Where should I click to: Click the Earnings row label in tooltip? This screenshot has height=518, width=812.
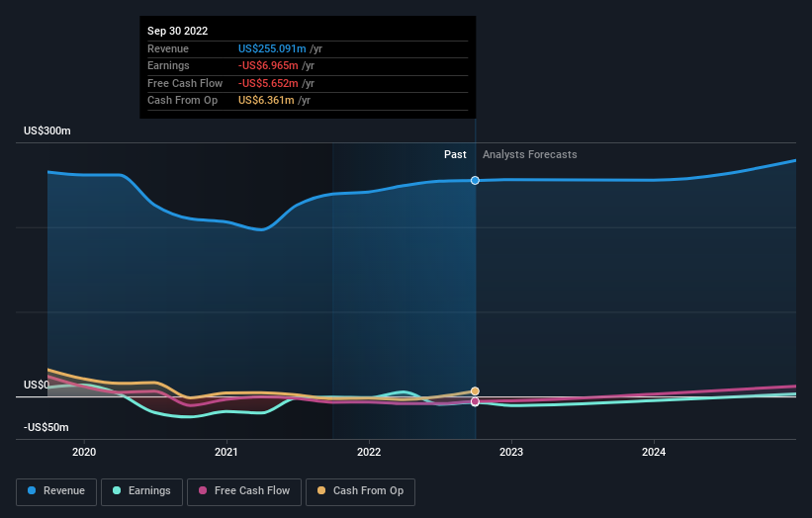point(168,65)
